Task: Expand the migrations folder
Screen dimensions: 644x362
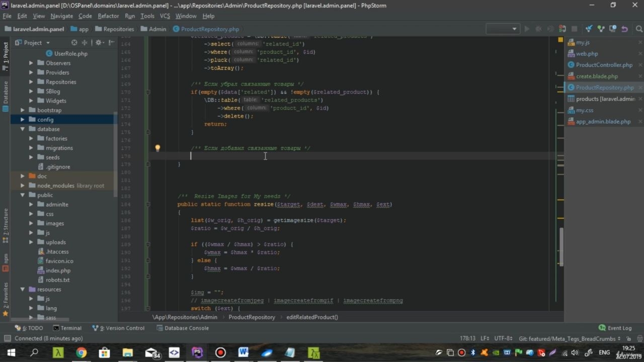Action: [31, 148]
